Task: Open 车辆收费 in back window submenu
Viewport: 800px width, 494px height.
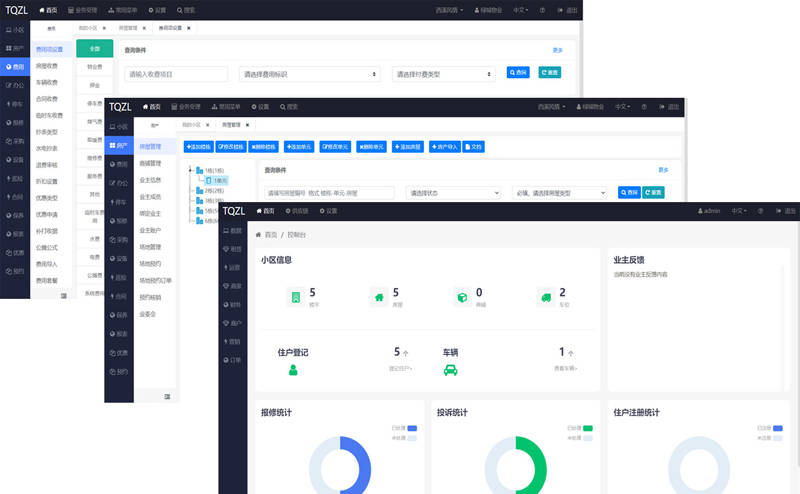Action: pos(46,82)
